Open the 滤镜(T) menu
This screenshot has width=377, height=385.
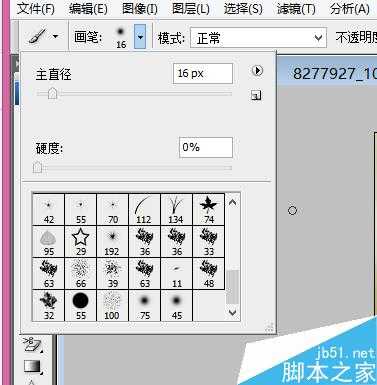pos(296,8)
